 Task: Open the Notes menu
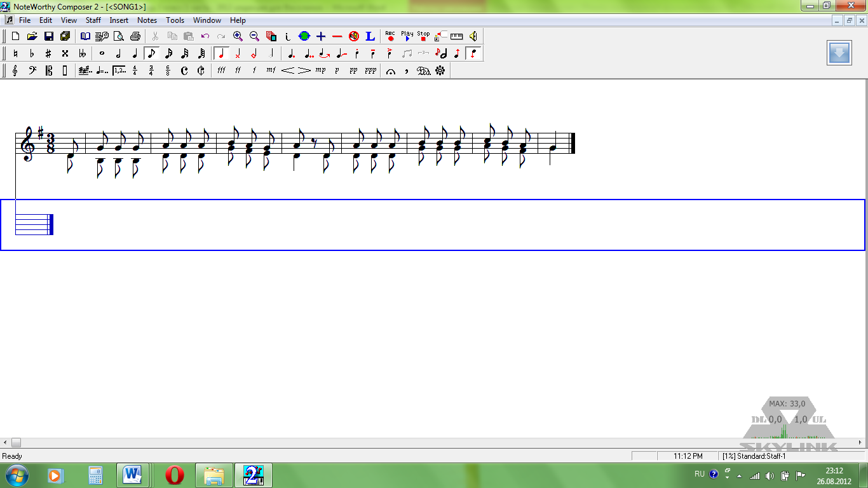tap(147, 20)
